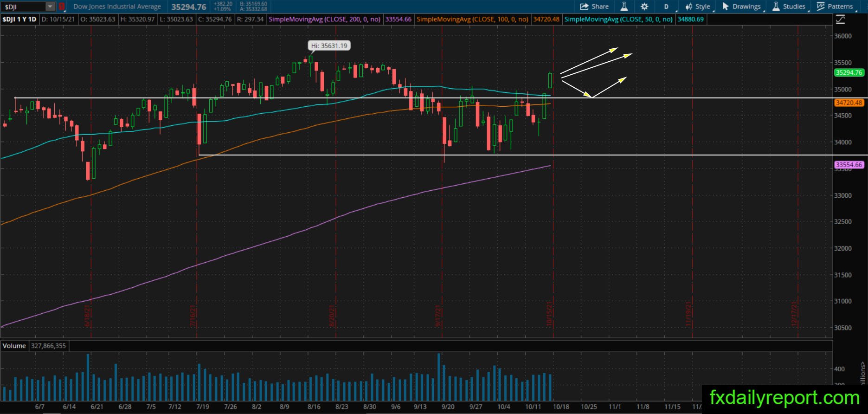Click the 10/15/21 expiration marker line label
Viewport: 868px width, 414px height.
pyautogui.click(x=549, y=314)
